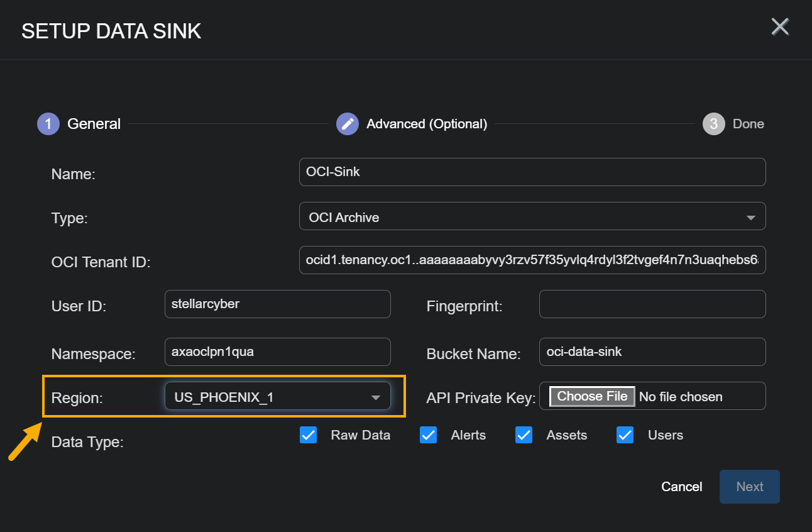Click Choose File for API Private Key
The width and height of the screenshot is (812, 532).
point(592,396)
